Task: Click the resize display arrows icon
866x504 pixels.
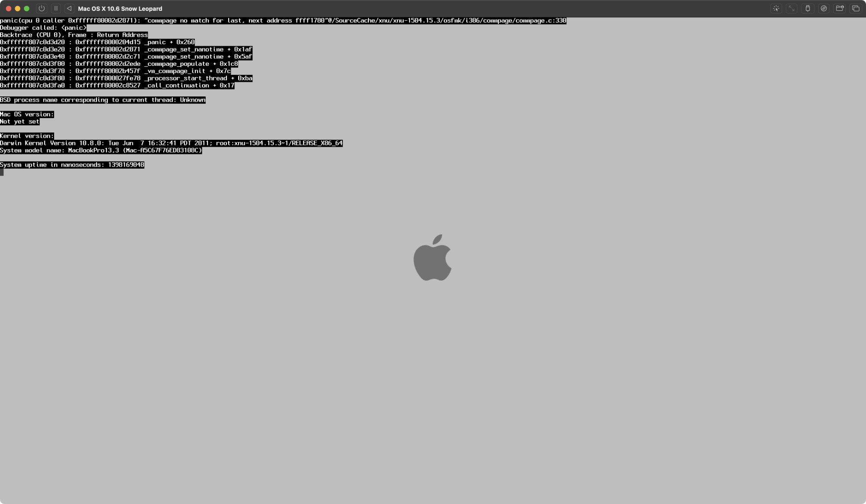Action: 792,8
